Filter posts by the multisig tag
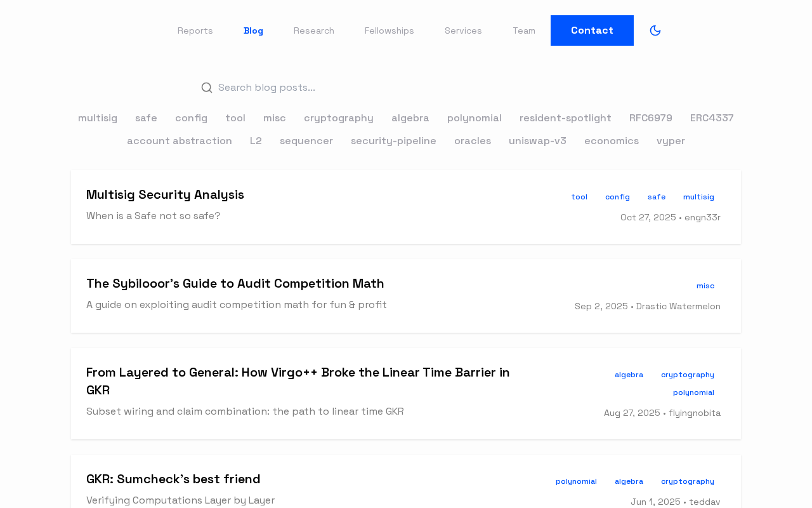Screen dimensions: 812x508 pyautogui.click(x=98, y=118)
